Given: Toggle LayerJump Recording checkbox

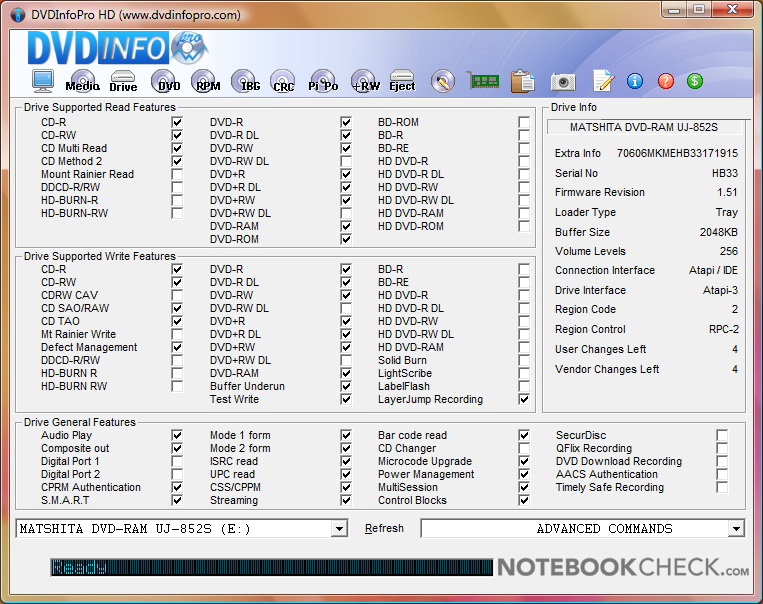Looking at the screenshot, I should (524, 400).
